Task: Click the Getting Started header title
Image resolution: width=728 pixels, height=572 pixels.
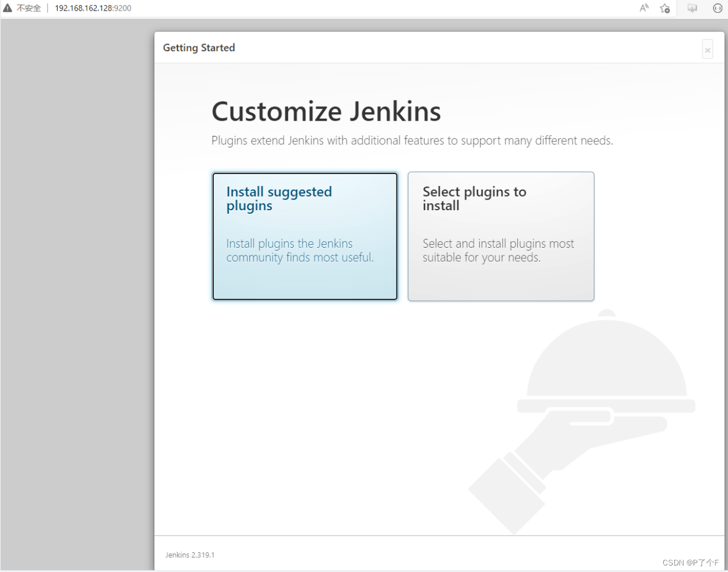Action: (199, 48)
